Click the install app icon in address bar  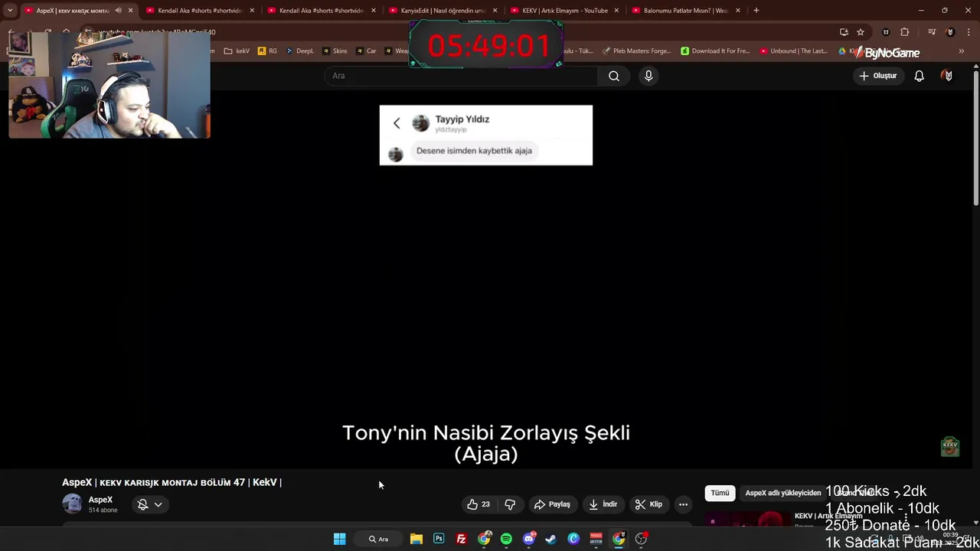(844, 32)
